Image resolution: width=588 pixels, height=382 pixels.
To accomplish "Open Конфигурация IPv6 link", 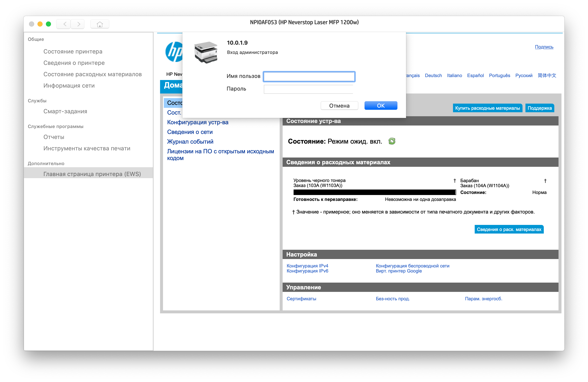I will [307, 271].
